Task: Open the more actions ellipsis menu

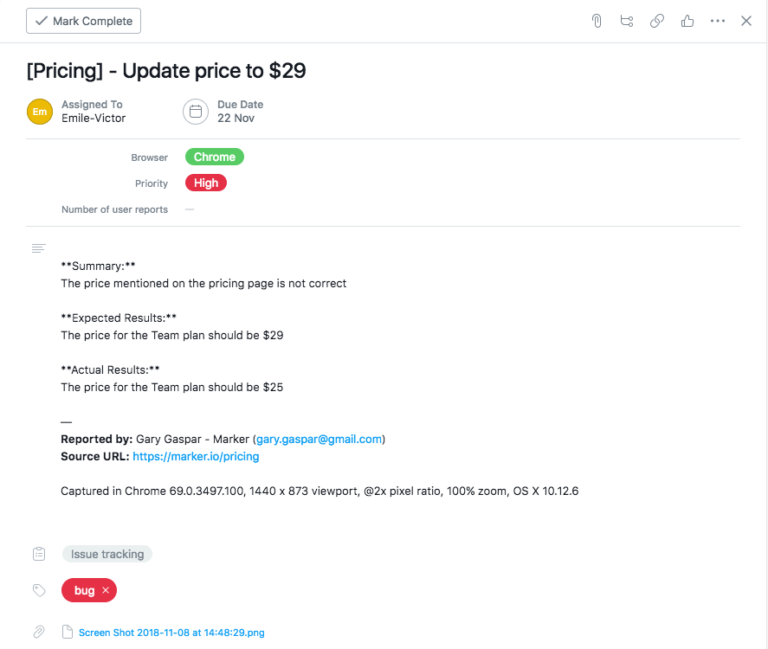Action: pos(717,21)
